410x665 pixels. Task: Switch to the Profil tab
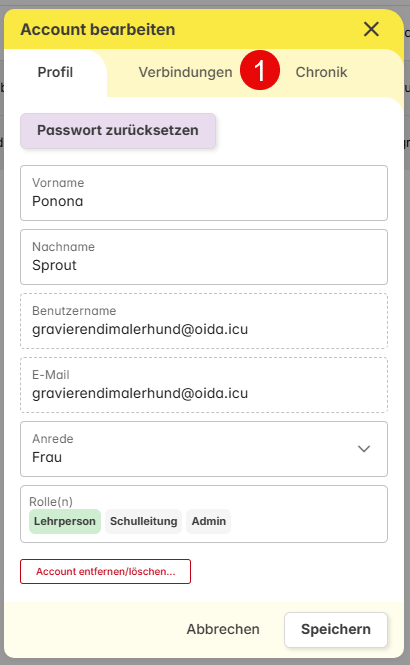coord(55,72)
